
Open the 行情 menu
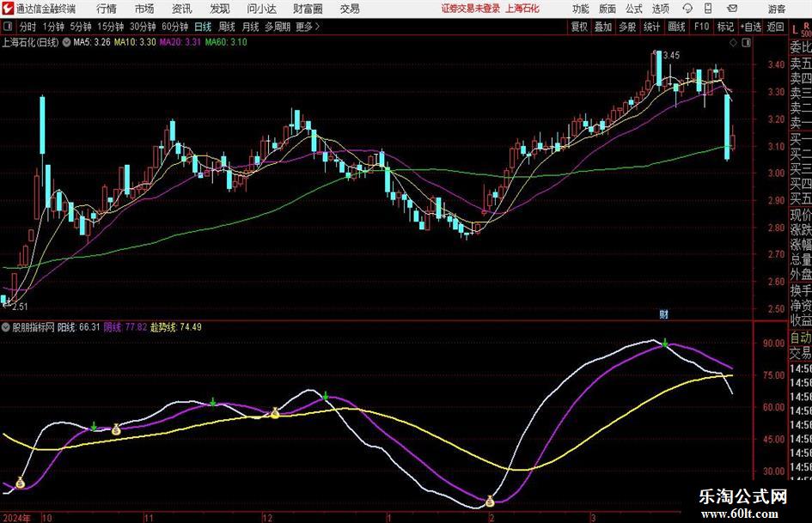[107, 9]
